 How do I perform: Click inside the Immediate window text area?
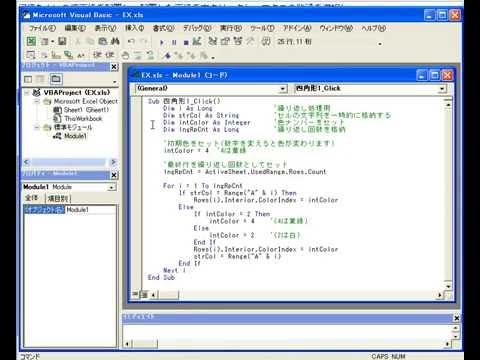(288, 331)
